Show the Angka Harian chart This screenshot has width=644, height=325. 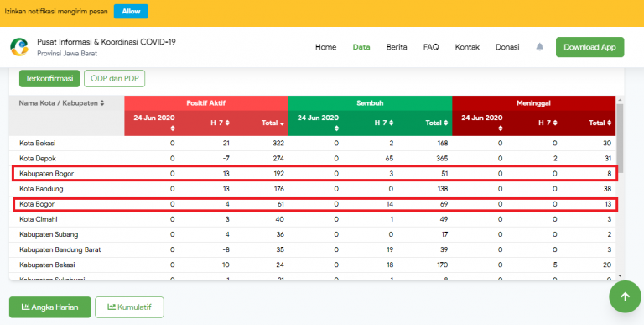click(x=50, y=307)
